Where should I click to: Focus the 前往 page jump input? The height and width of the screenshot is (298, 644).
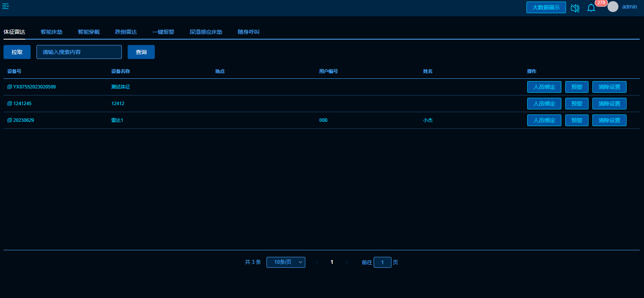tap(383, 262)
